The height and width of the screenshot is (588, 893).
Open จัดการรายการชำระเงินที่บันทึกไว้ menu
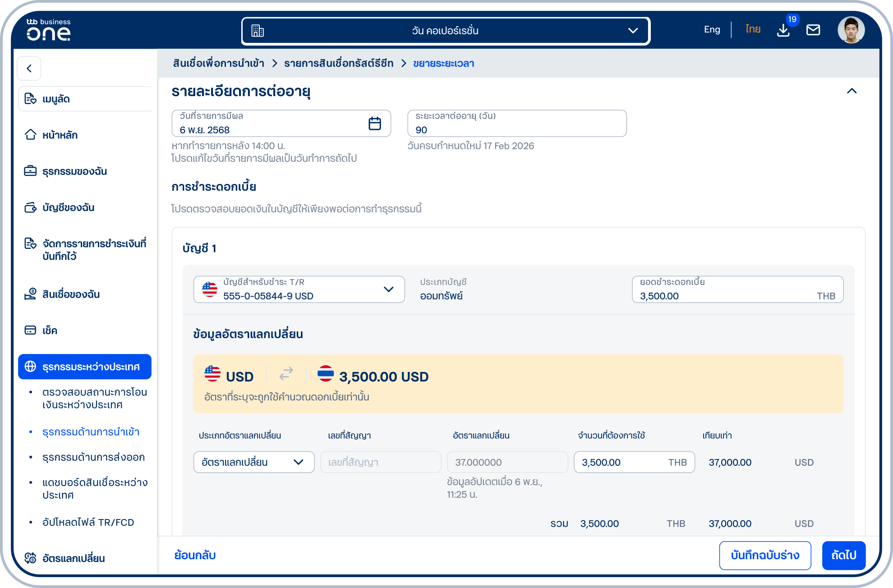[85, 250]
